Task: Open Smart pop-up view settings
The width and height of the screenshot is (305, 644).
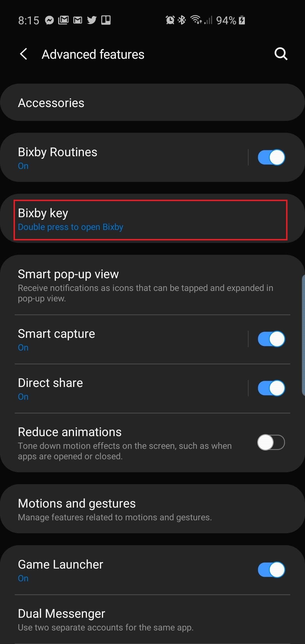Action: [x=152, y=285]
